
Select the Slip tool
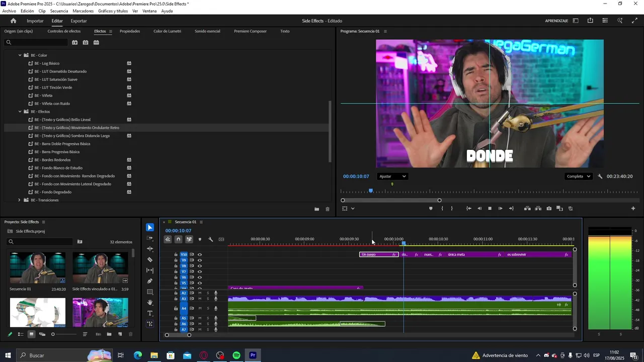coord(150,270)
